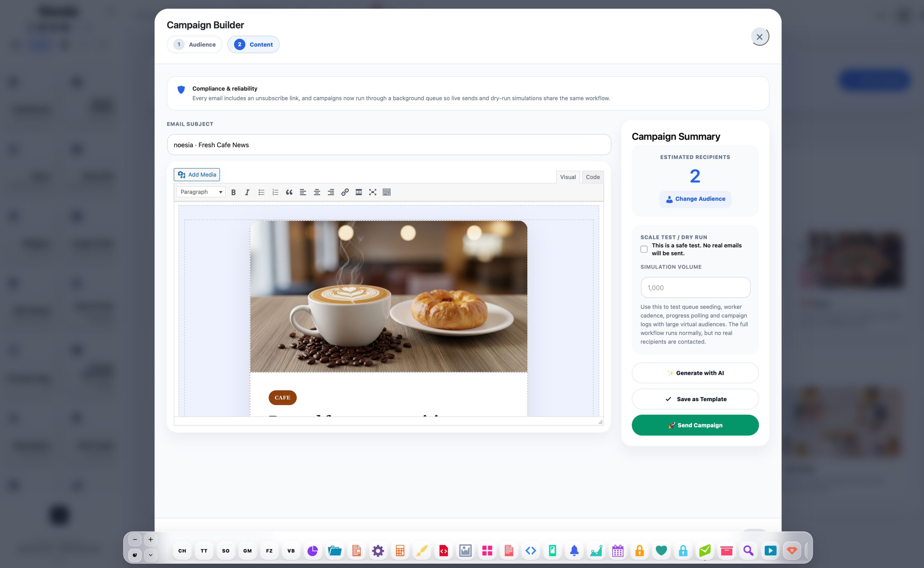
Task: Click the Simulation Volume input
Action: coord(696,288)
